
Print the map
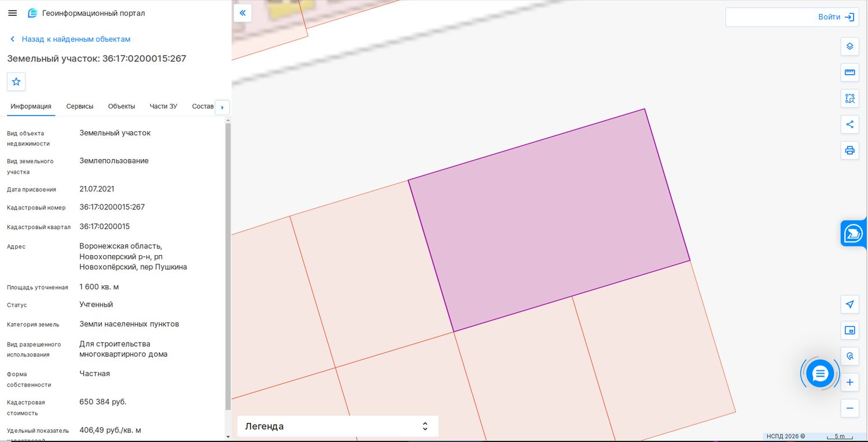tap(849, 150)
